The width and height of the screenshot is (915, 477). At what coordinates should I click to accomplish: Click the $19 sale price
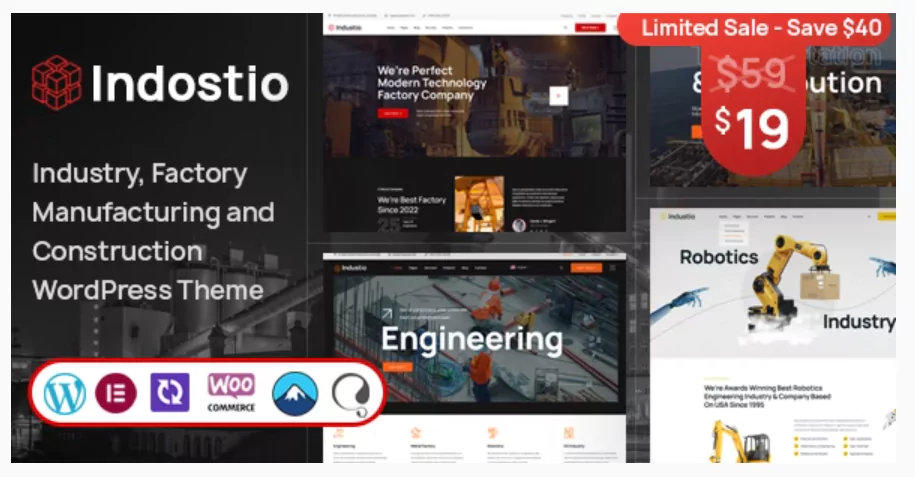point(753,127)
